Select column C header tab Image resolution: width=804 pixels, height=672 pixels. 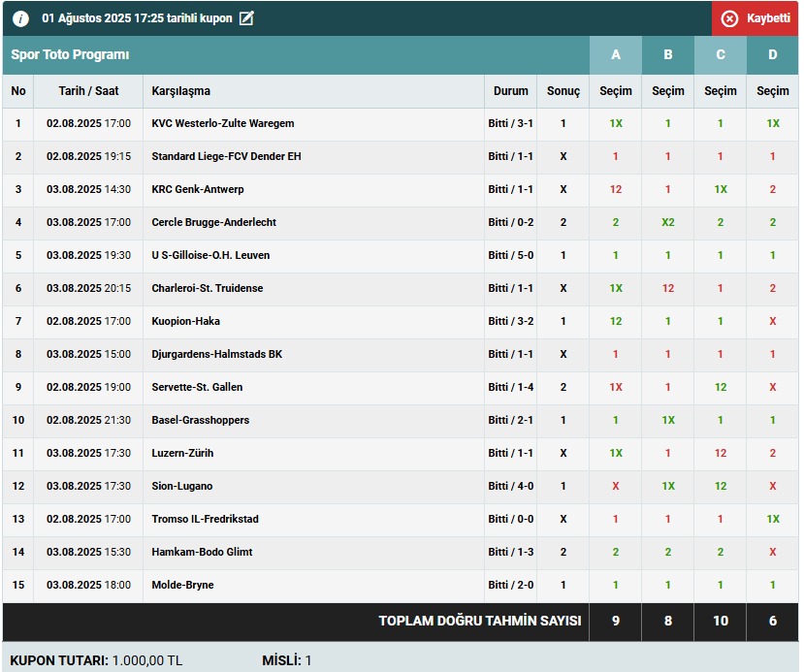(x=721, y=55)
